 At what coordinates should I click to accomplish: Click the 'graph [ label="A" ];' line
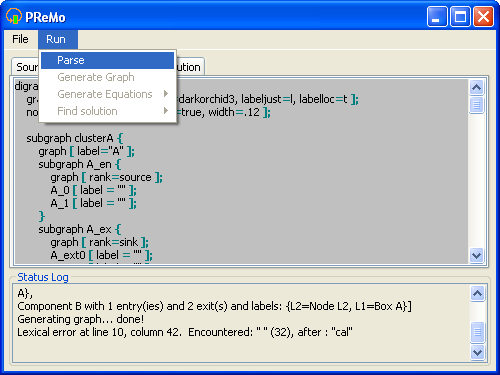tap(87, 151)
